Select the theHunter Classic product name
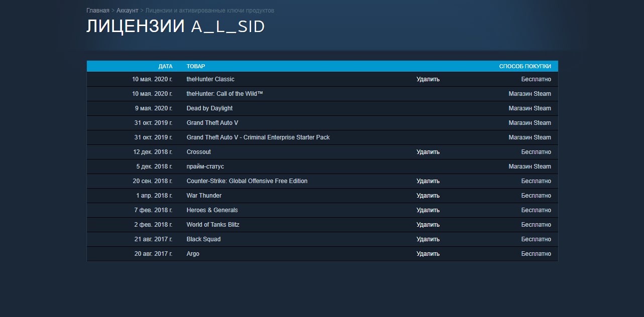Viewport: 644px width, 317px height. point(210,79)
